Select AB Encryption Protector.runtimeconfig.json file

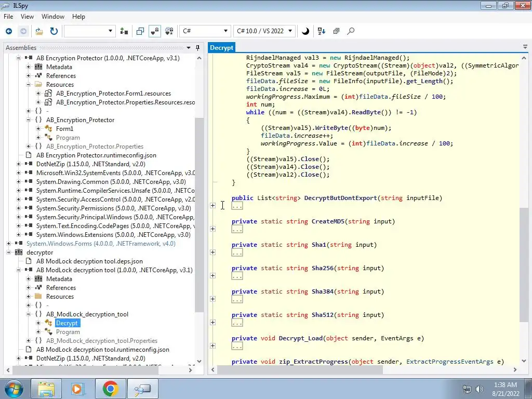click(x=96, y=155)
